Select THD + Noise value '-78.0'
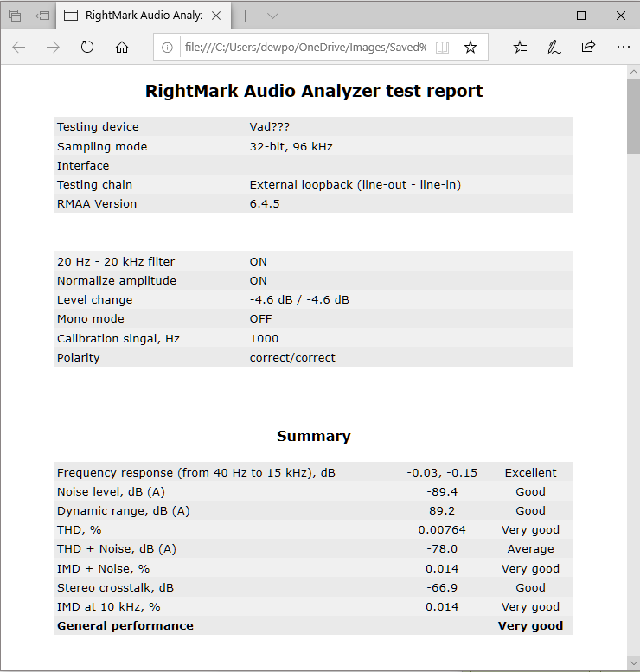 click(442, 549)
